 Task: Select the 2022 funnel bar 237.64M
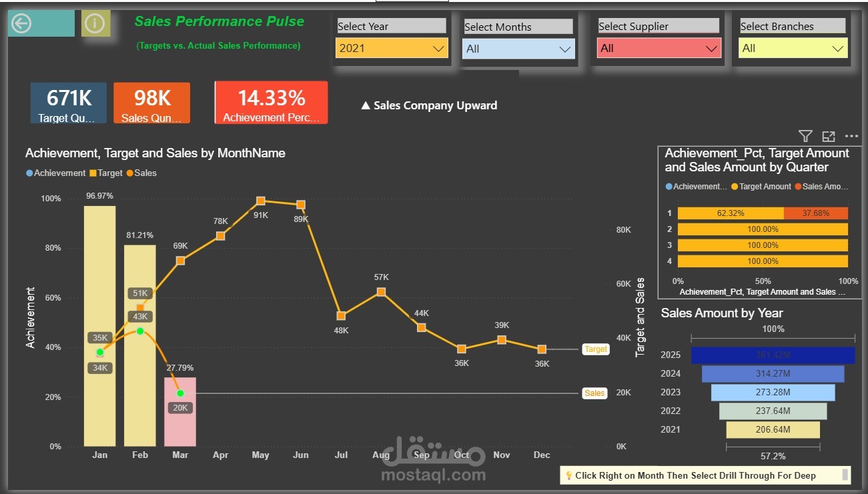tap(773, 411)
